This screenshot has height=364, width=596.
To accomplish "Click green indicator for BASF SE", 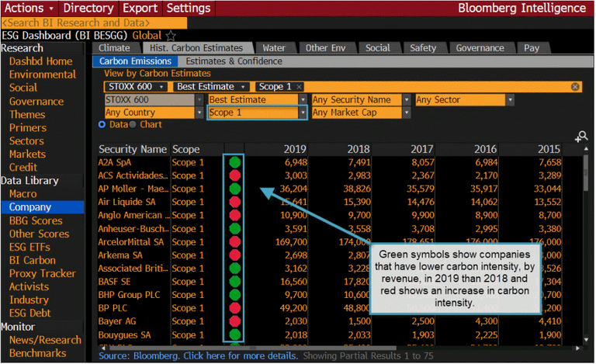I will (235, 282).
